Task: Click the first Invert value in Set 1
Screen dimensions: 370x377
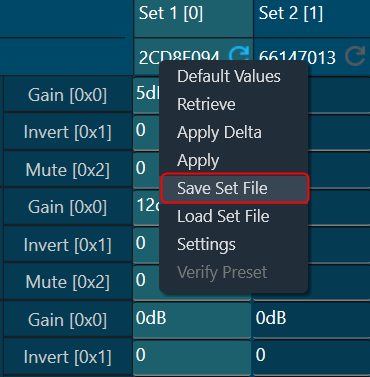Action: [x=147, y=131]
